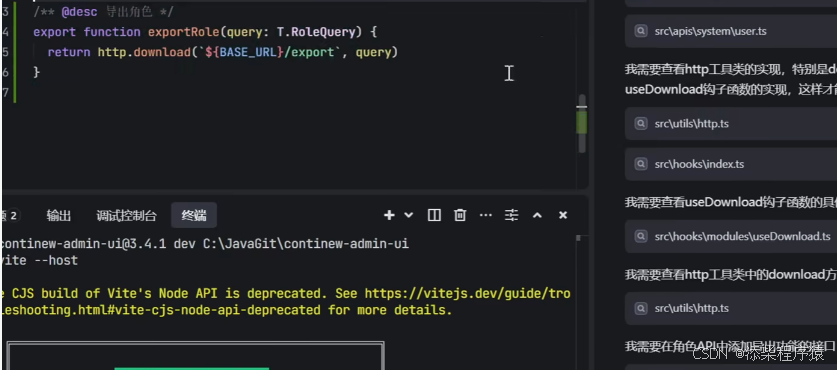Screen dimensions: 837x370
Task: Close the terminal panel
Action: pos(563,215)
